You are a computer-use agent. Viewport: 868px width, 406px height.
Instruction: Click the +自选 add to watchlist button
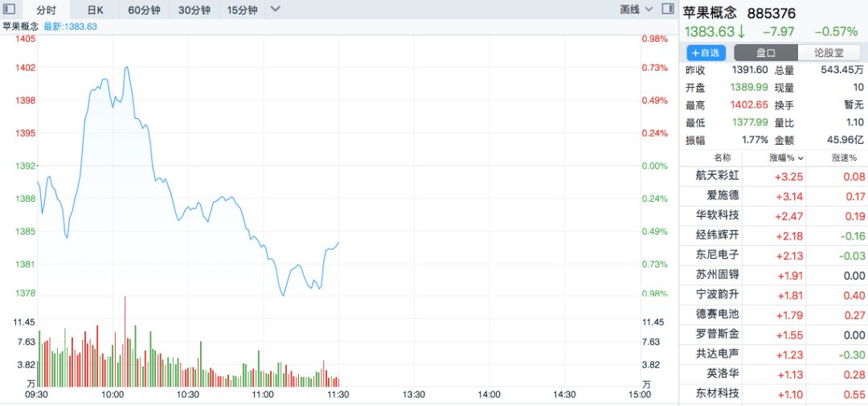tap(706, 53)
